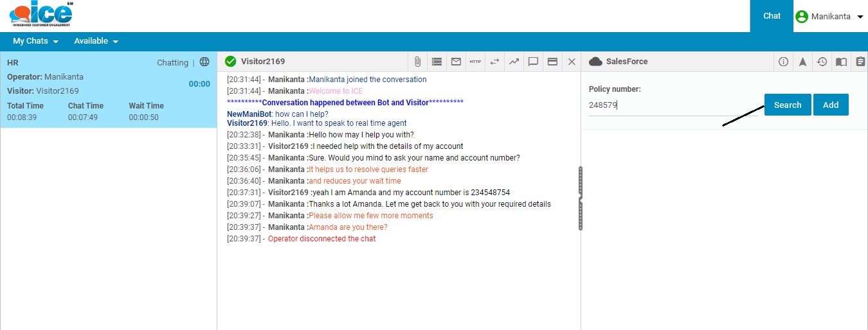Switch to the Chat tab
The height and width of the screenshot is (330, 868).
click(x=772, y=16)
